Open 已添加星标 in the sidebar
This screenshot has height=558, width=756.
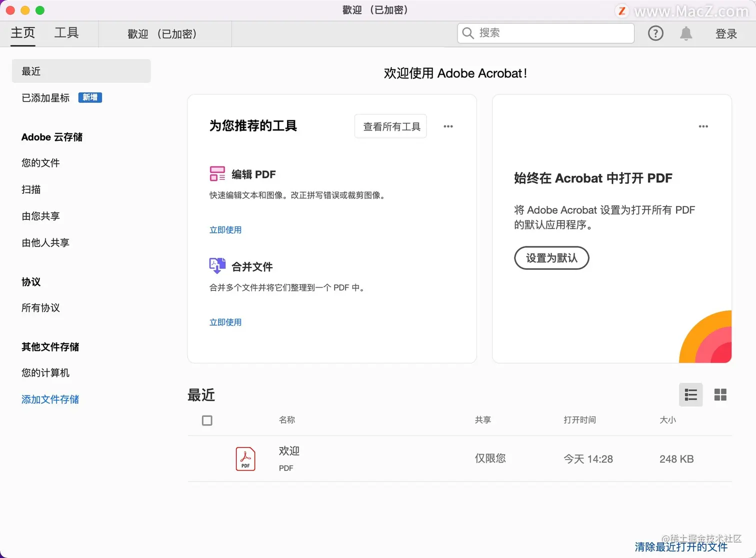point(45,98)
